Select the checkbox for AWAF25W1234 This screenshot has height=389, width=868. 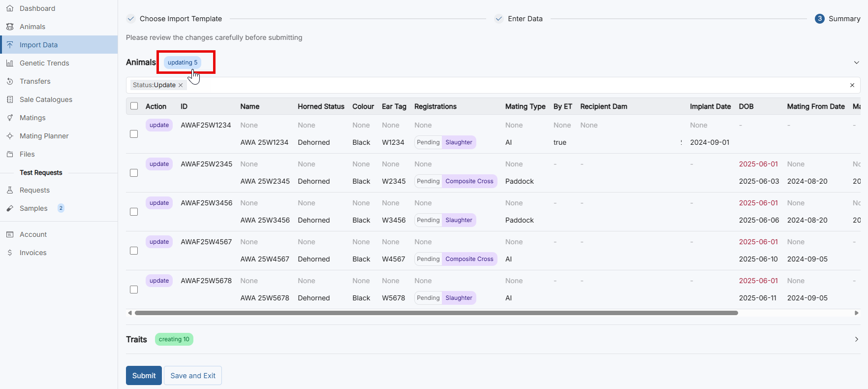pyautogui.click(x=134, y=134)
